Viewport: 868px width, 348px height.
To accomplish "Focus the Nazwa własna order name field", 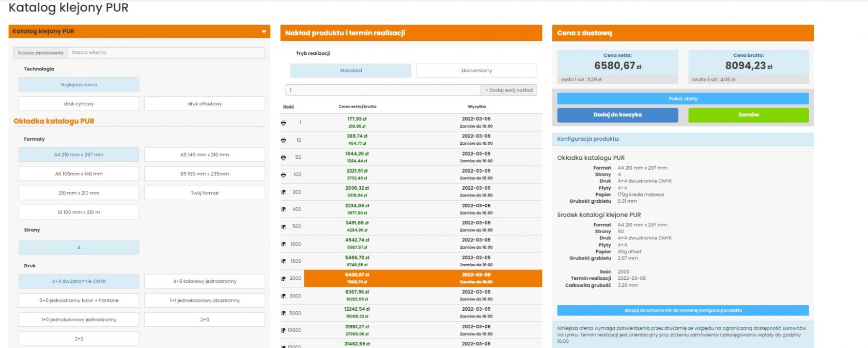I will (x=167, y=53).
